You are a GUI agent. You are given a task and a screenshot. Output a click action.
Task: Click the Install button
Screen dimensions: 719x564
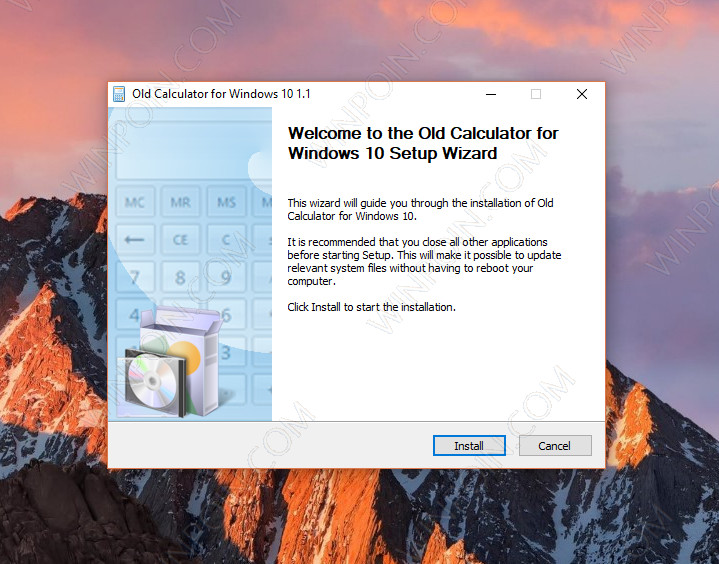point(469,445)
